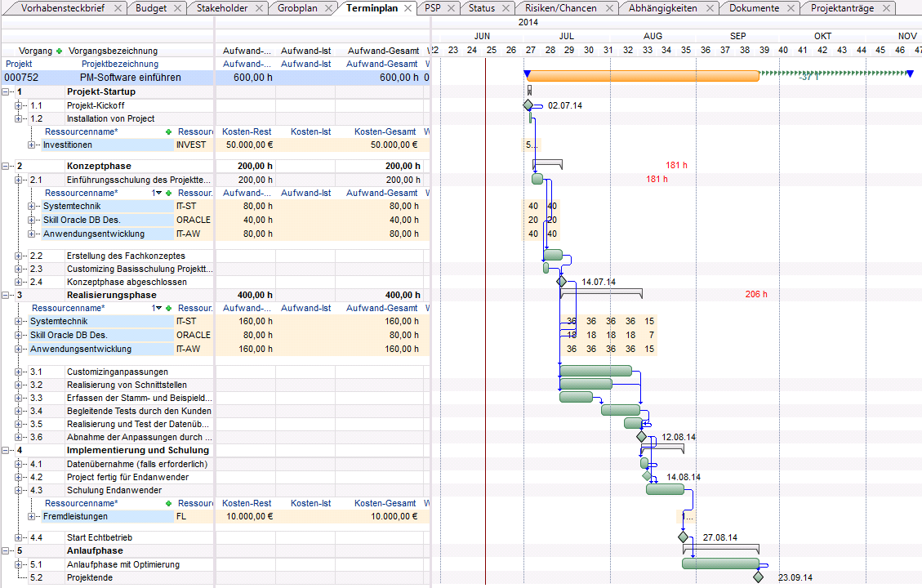Click green plus icon in Fremdleistungen resource header

169,504
